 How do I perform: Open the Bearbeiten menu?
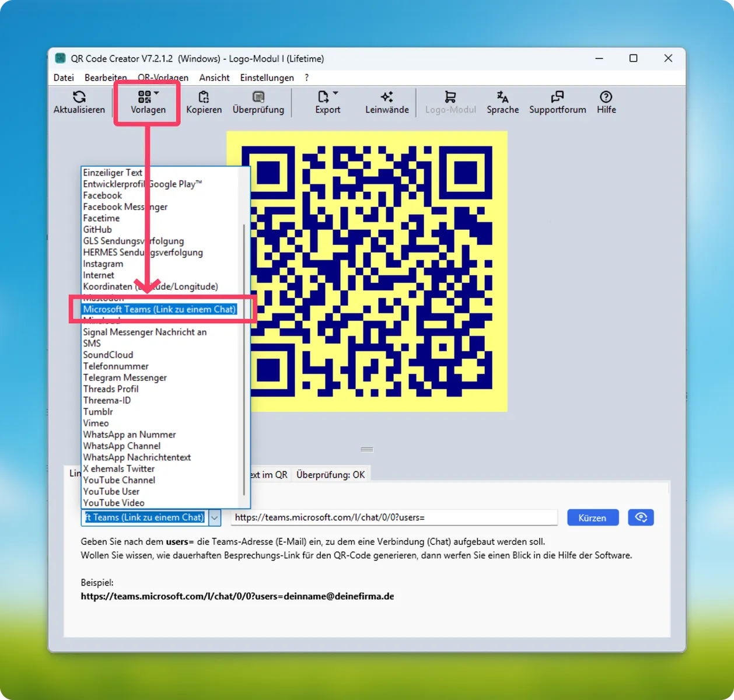point(106,78)
